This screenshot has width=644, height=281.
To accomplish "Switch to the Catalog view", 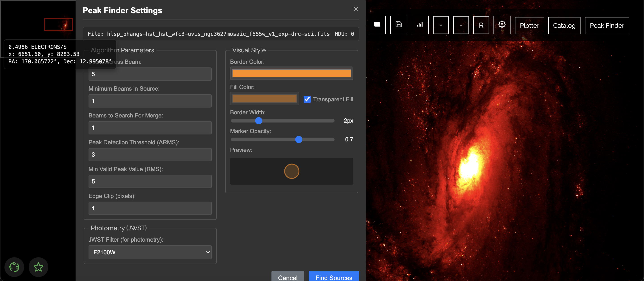I will point(564,25).
